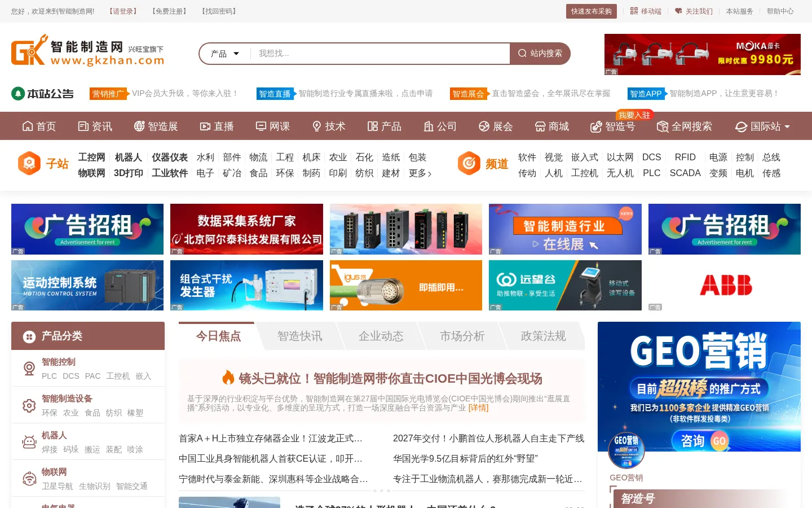Click the 智造APP blue tag
This screenshot has width=812, height=508.
coord(646,94)
